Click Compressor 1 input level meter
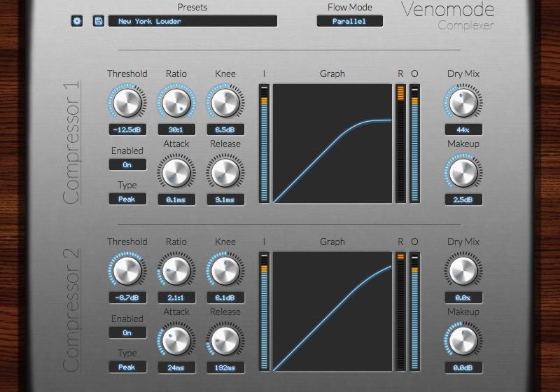Viewport: 560px width, 392px height. click(x=265, y=143)
